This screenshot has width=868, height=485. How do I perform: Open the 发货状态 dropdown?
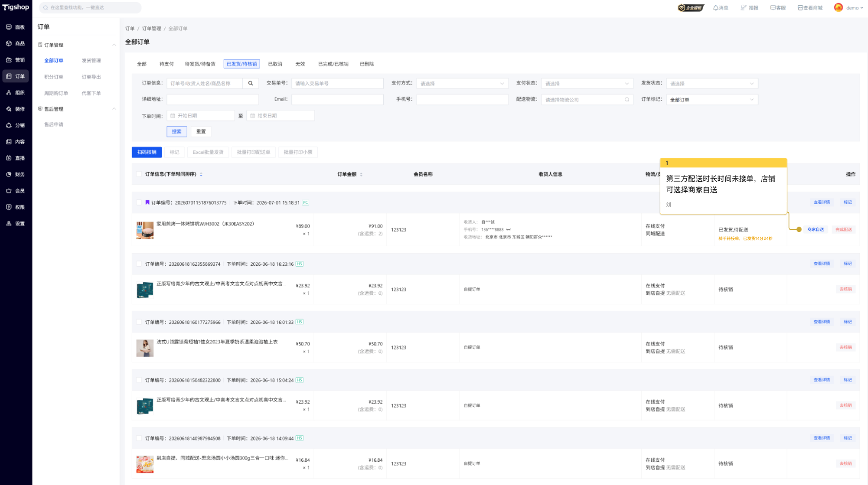(x=712, y=83)
